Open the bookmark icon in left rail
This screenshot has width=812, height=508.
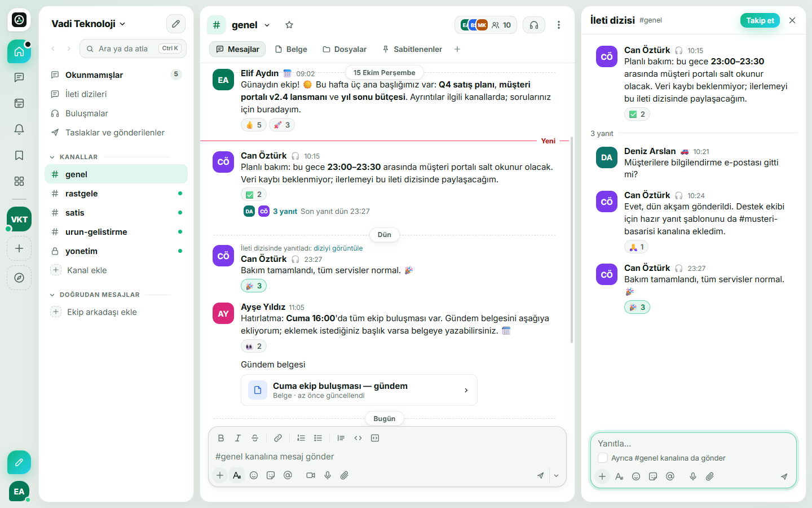(19, 155)
